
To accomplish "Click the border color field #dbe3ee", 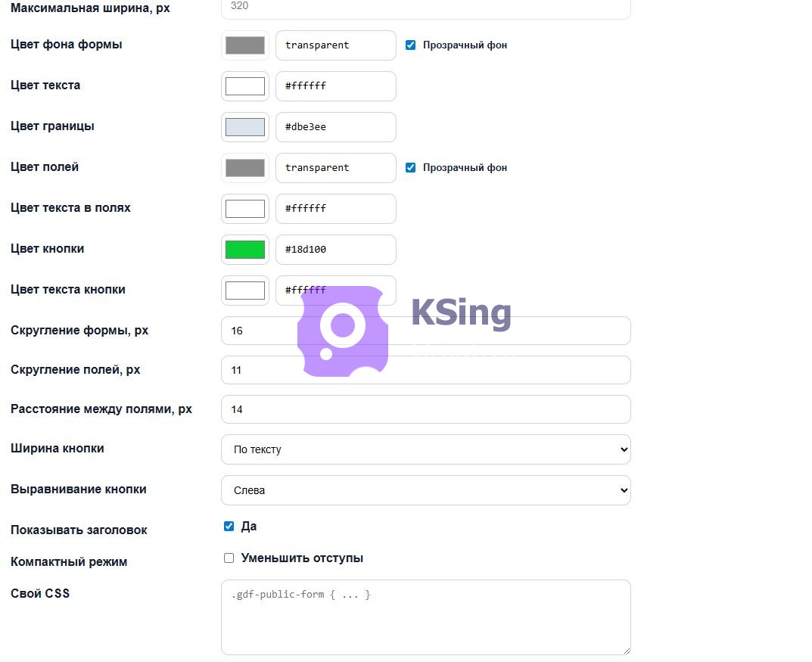I will 335,127.
